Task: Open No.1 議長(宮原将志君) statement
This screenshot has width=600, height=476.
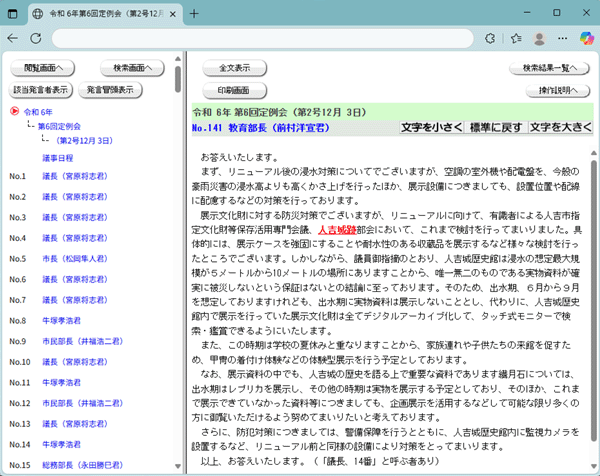Action: point(75,176)
